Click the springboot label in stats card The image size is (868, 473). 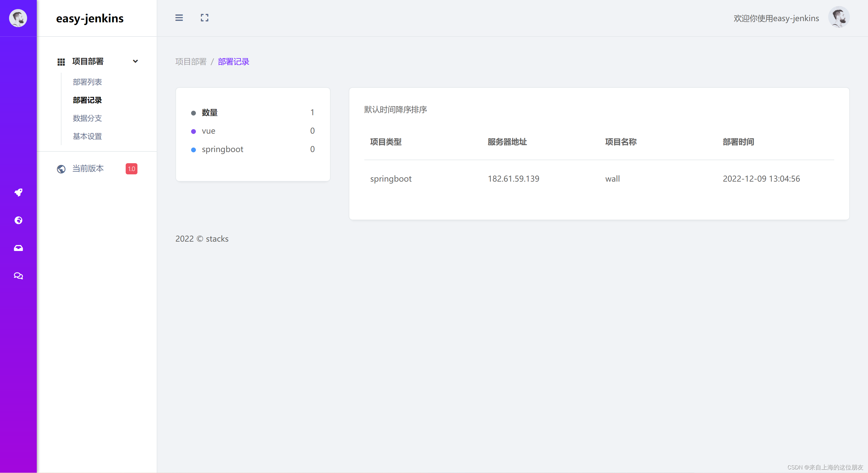[222, 149]
